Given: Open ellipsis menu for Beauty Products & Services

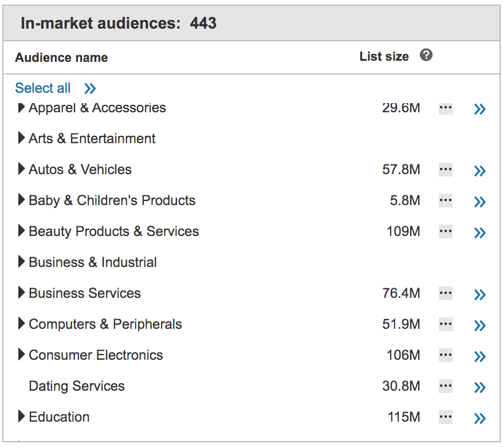Looking at the screenshot, I should [445, 232].
